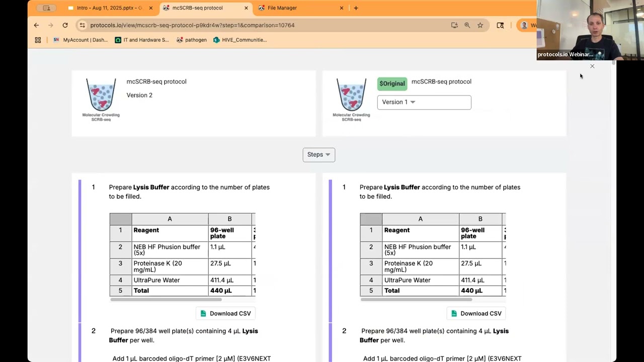Screen dimensions: 644x362
Task: Close the comparison view with X
Action: [x=592, y=66]
